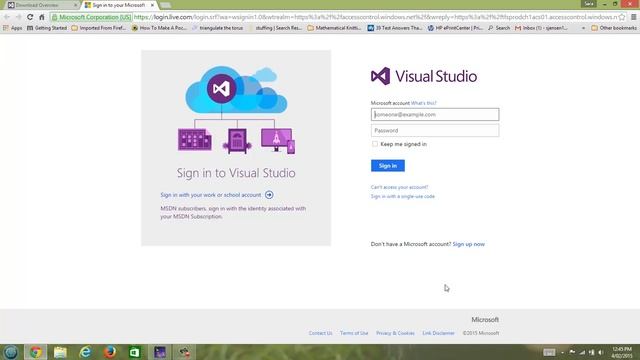
Task: Open the How To Make A Poc... bookmark
Action: [159, 28]
